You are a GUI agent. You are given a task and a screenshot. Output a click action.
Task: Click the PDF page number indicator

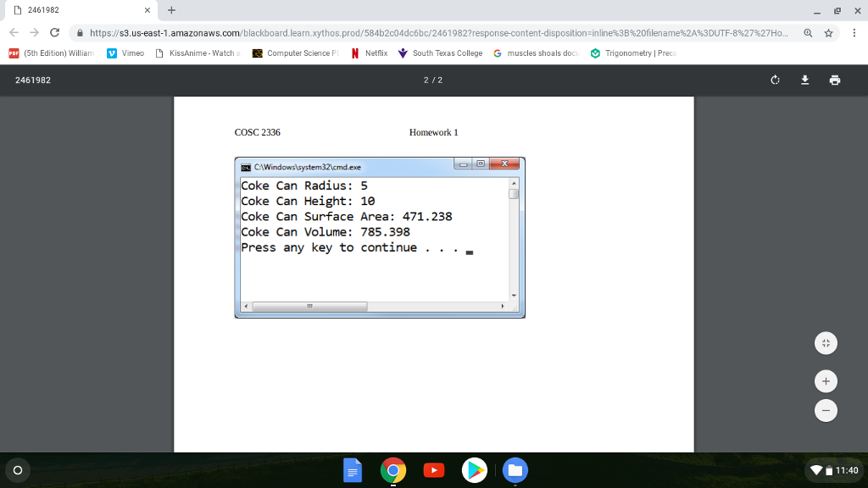point(433,80)
